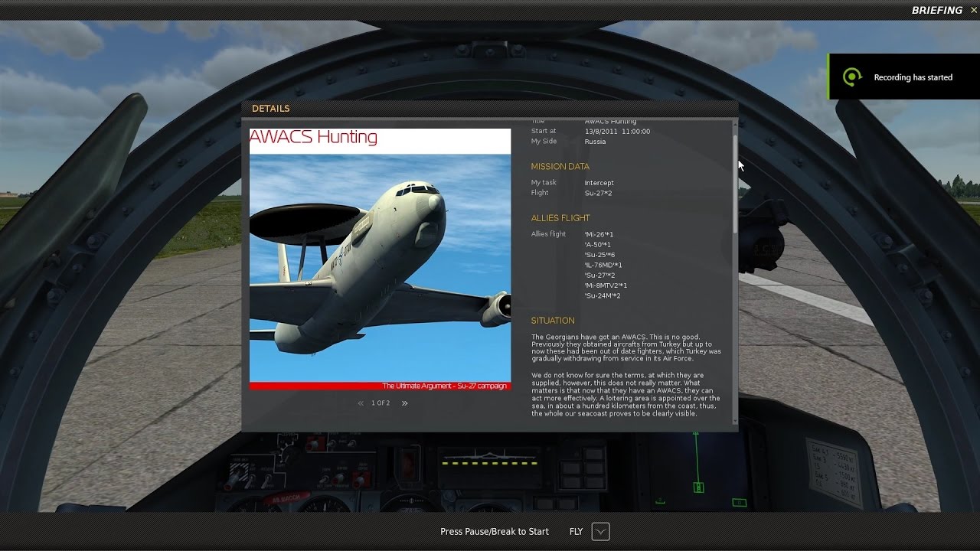Click the Recording has started notification text
Image resolution: width=980 pixels, height=551 pixels.
(913, 77)
